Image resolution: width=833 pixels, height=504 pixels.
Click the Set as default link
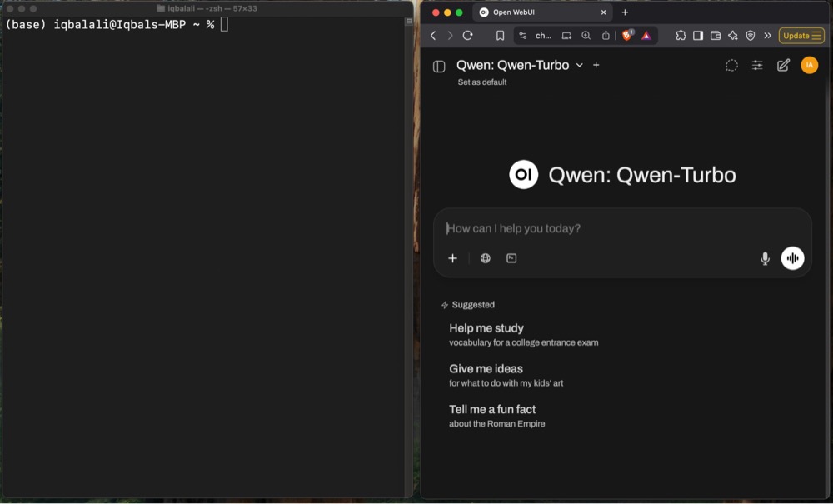pyautogui.click(x=481, y=82)
